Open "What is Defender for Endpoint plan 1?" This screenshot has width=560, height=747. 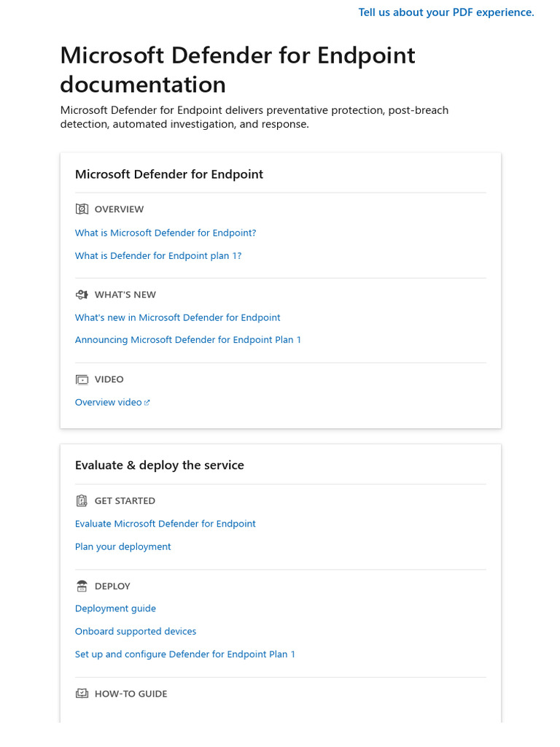(x=158, y=256)
